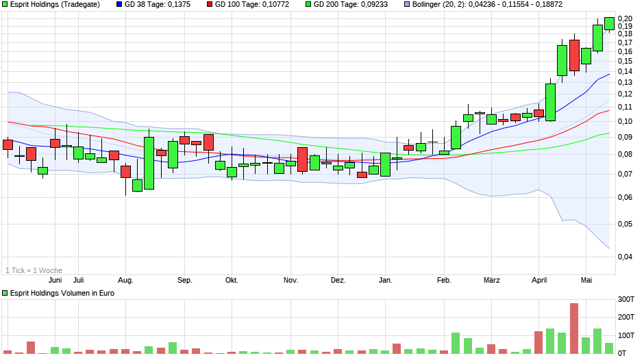Click the 'Dez.' month axis label

pos(338,280)
